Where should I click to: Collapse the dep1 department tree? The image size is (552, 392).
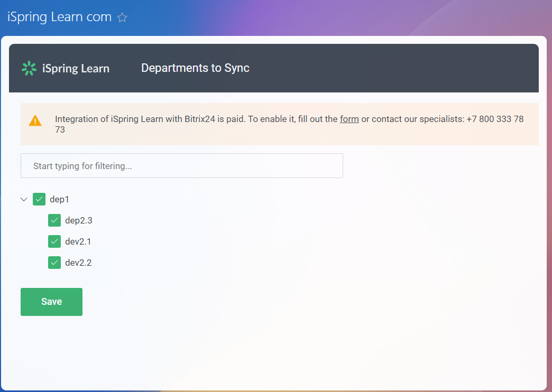24,199
